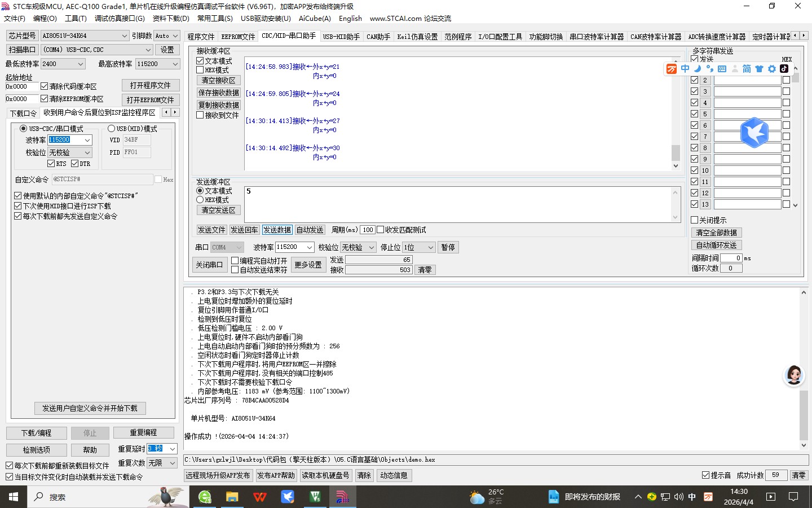Click the network icon in system tray

click(665, 497)
